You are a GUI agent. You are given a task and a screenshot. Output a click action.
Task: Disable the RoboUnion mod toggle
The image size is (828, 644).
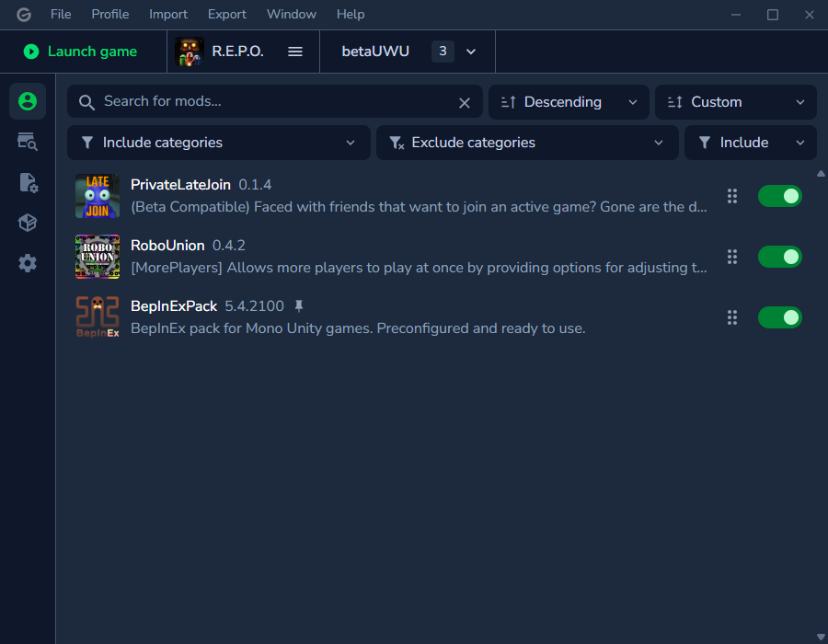(x=780, y=257)
